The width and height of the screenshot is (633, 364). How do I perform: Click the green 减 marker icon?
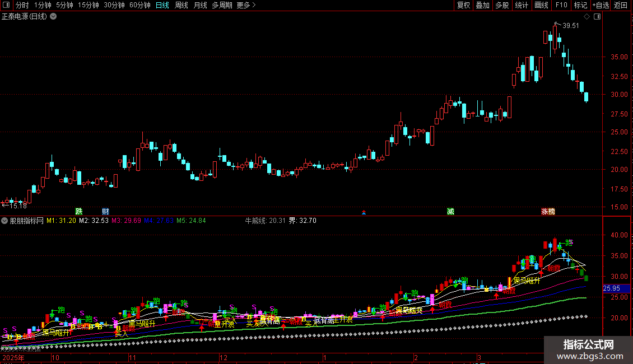450,211
